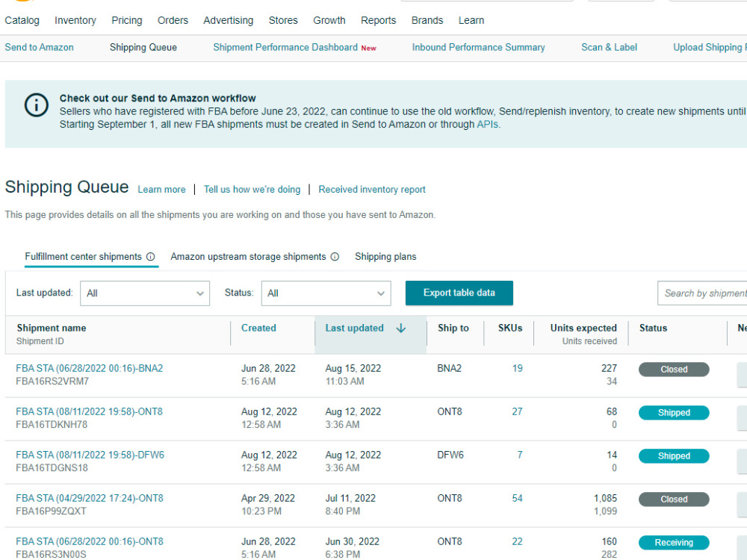
Task: Click info icon next to Fulfillment center shipments
Action: click(x=151, y=257)
